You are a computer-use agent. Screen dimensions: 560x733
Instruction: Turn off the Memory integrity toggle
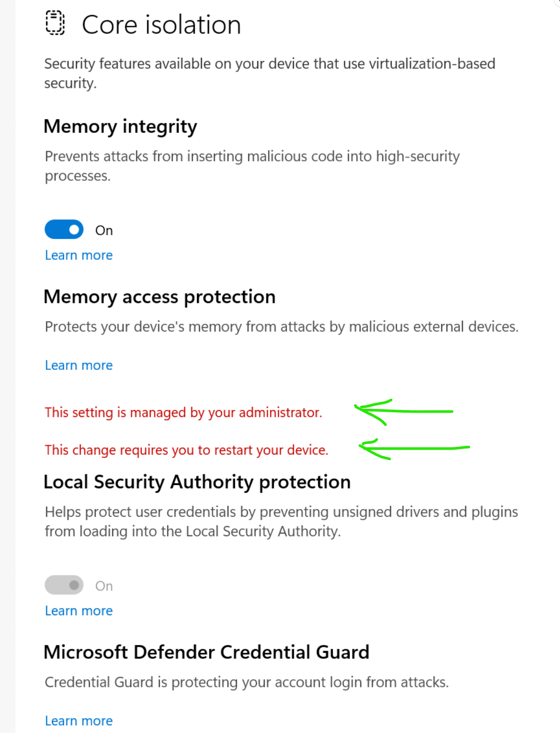click(x=64, y=229)
